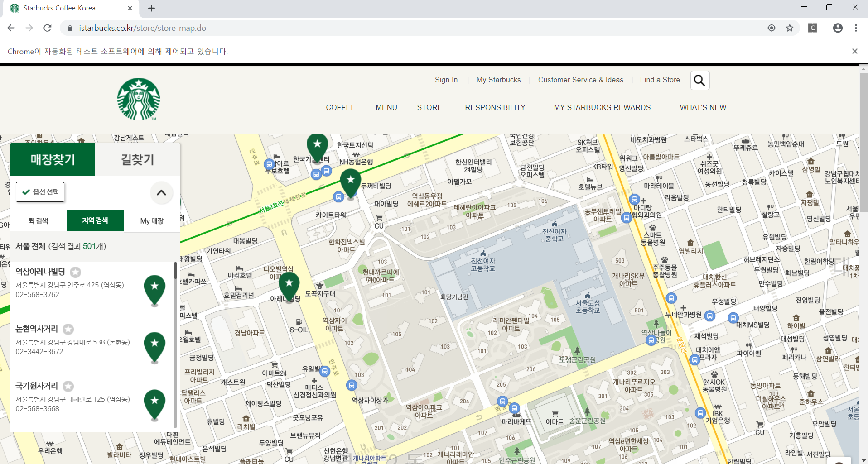
Task: Open MY STARBUCKS REWARDS menu
Action: [x=602, y=107]
